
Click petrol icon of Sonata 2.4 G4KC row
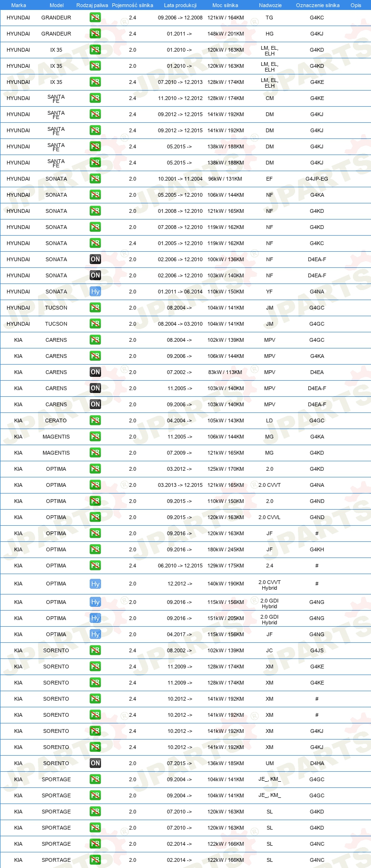(x=95, y=243)
